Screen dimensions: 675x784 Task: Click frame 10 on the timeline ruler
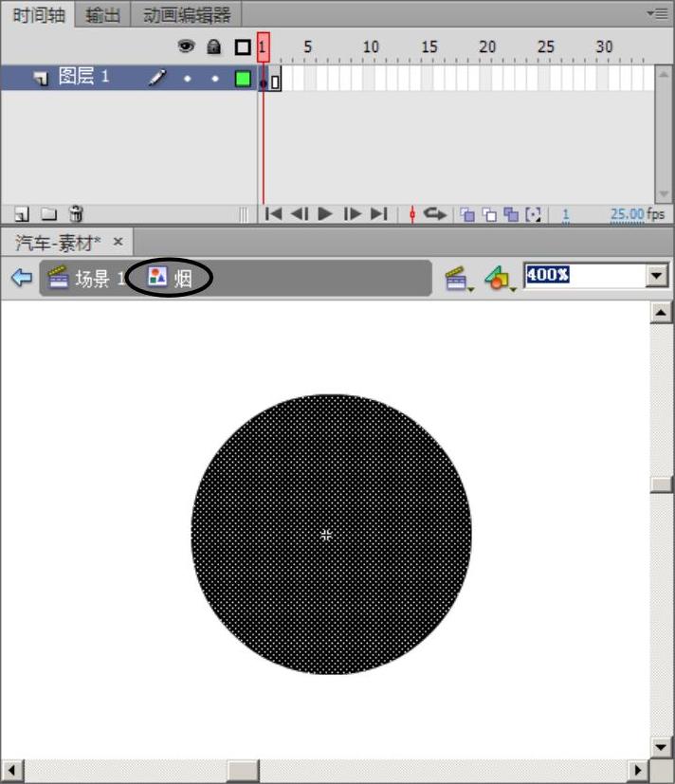click(371, 47)
